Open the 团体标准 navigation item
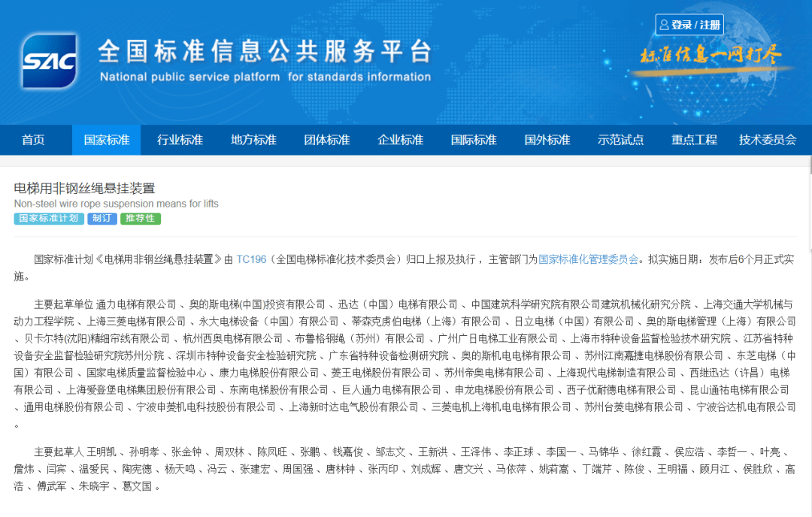812x517 pixels. coord(327,140)
